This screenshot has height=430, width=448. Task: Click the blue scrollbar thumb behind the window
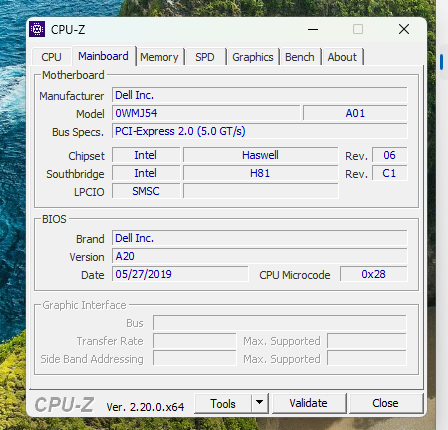[442, 62]
